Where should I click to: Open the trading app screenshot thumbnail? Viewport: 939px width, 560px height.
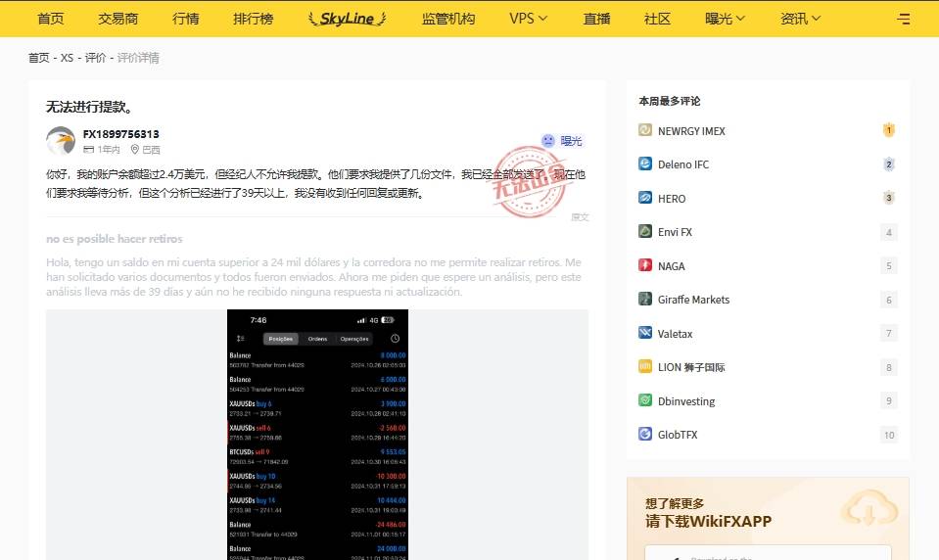[317, 435]
